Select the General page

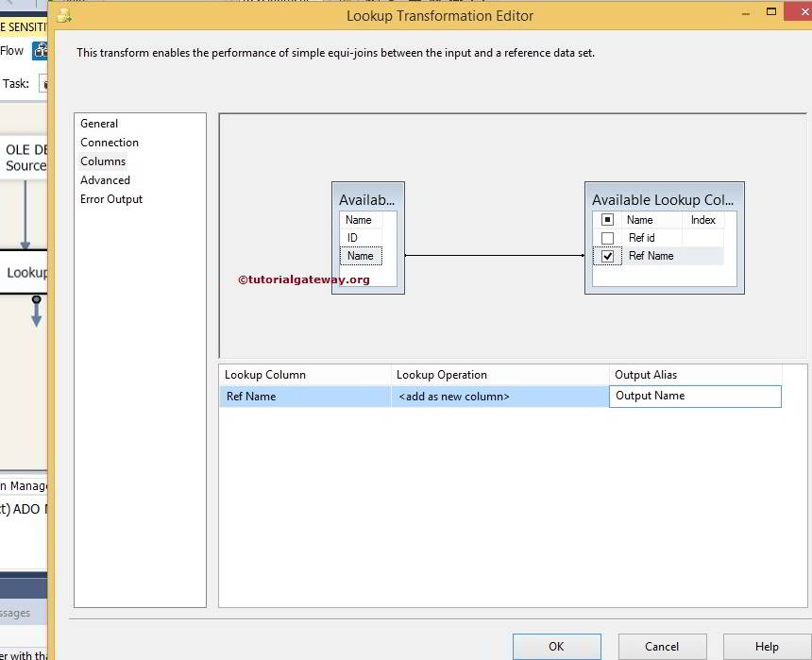click(x=98, y=124)
